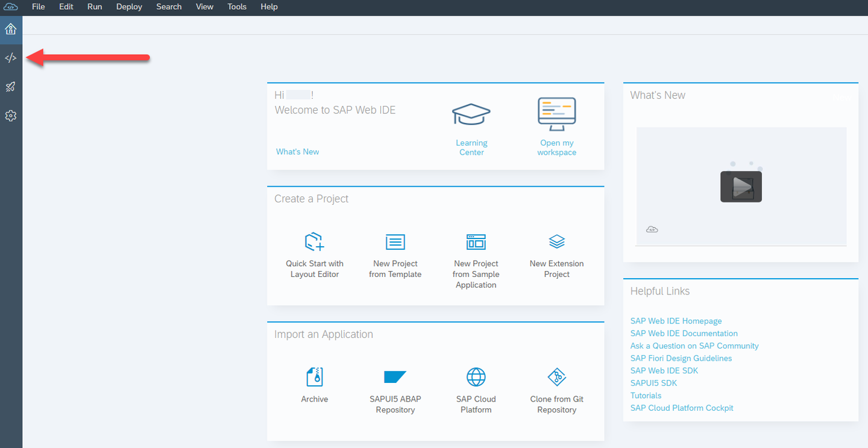Open Preferences gear icon in sidebar
This screenshot has height=448, width=868.
click(x=11, y=116)
